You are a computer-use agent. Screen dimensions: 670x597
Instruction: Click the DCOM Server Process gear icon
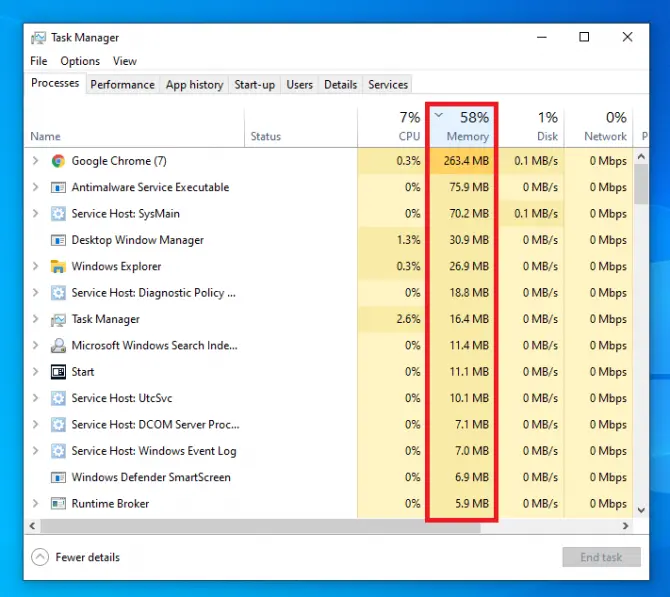(58, 425)
